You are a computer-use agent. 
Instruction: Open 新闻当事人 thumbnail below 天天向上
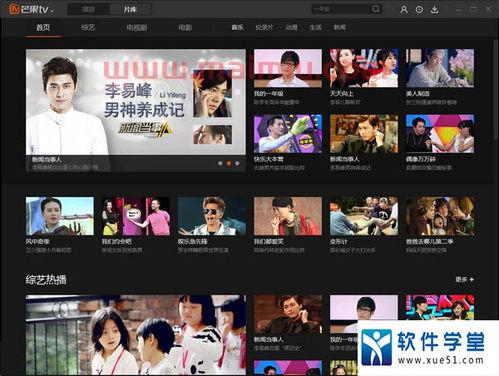pyautogui.click(x=364, y=134)
